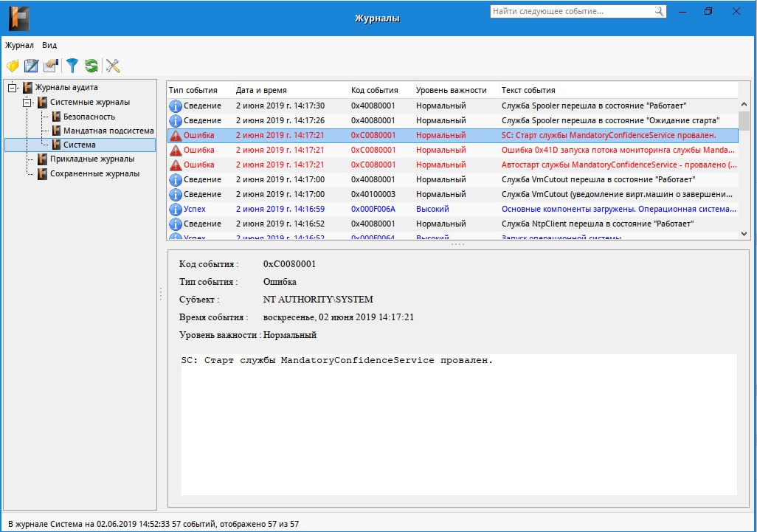Click the save log as toolbar icon

pyautogui.click(x=32, y=66)
